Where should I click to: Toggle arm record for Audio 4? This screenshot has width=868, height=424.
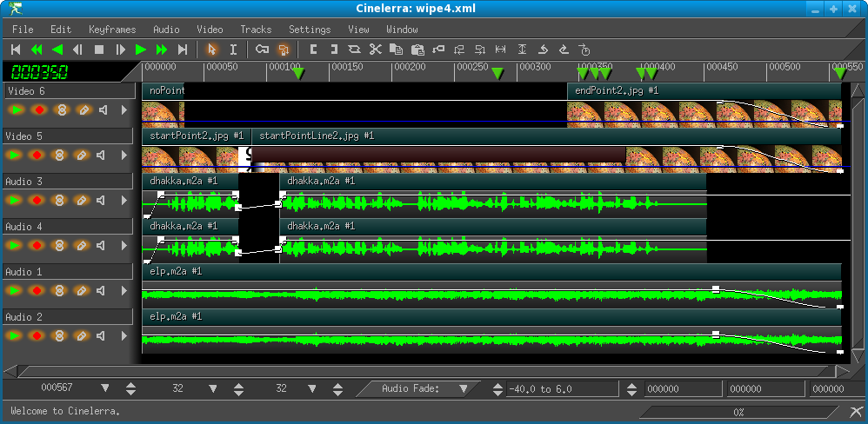[38, 245]
